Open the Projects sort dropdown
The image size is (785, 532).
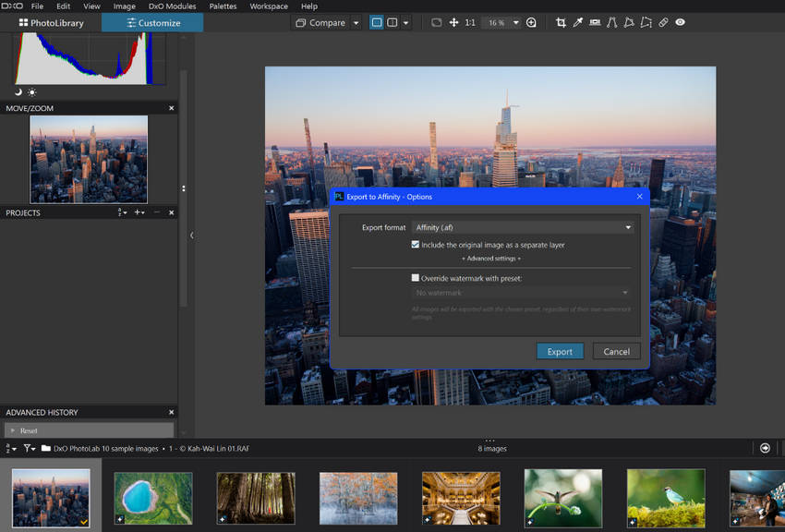click(x=122, y=212)
